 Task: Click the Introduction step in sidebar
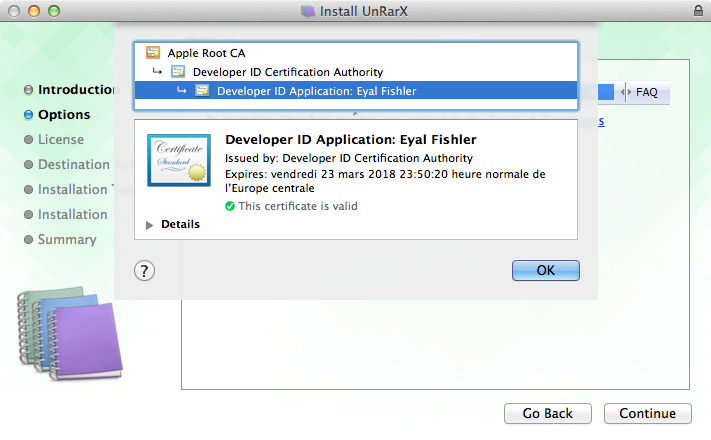click(76, 90)
